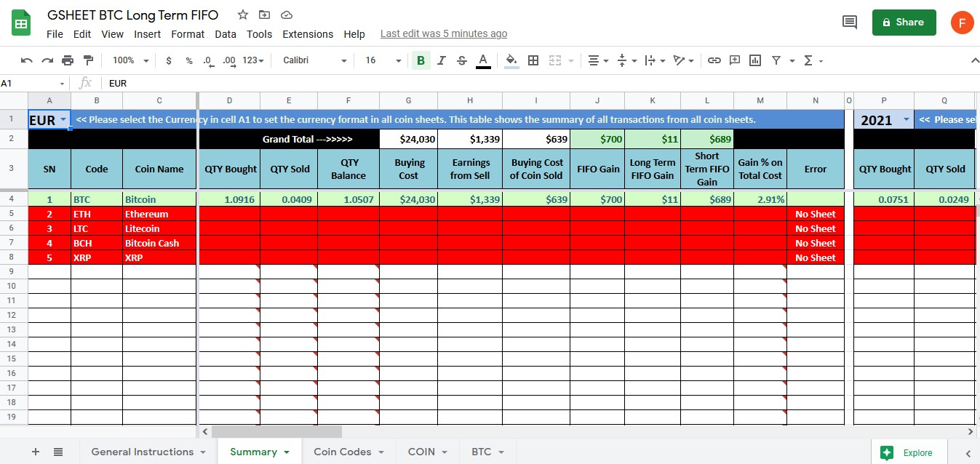Open the Edit menu
Viewport: 980px width, 464px height.
pos(82,34)
